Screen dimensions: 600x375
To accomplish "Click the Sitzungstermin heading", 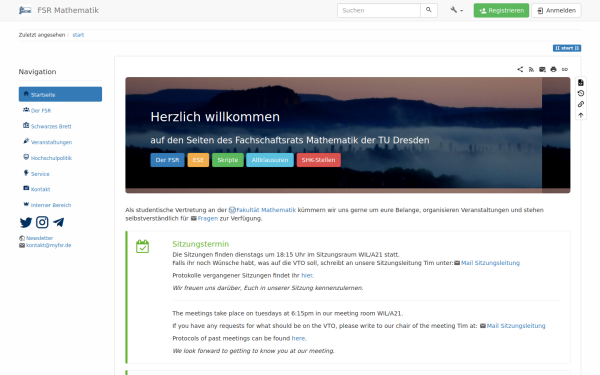I will [x=201, y=244].
